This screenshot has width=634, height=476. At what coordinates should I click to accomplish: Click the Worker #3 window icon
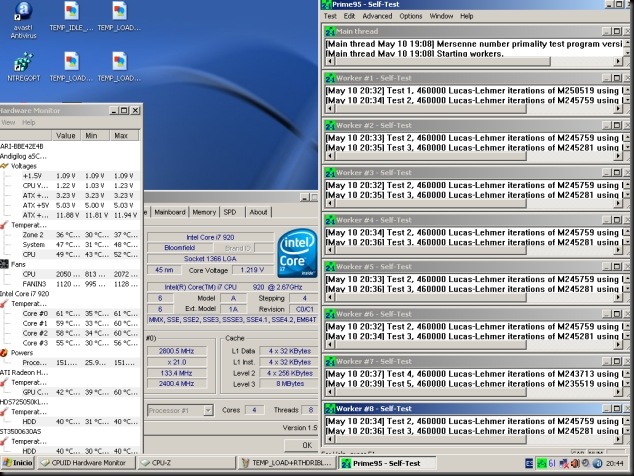[x=330, y=173]
